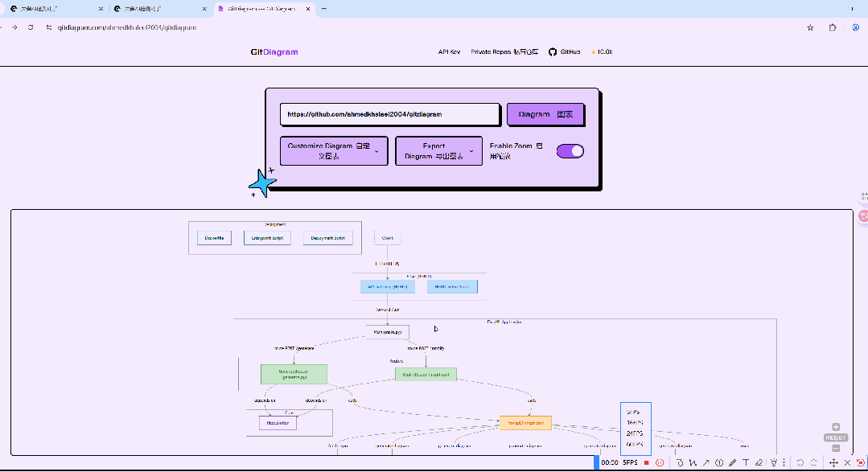Pick the eraser tool in recorder toolbar

[759, 462]
